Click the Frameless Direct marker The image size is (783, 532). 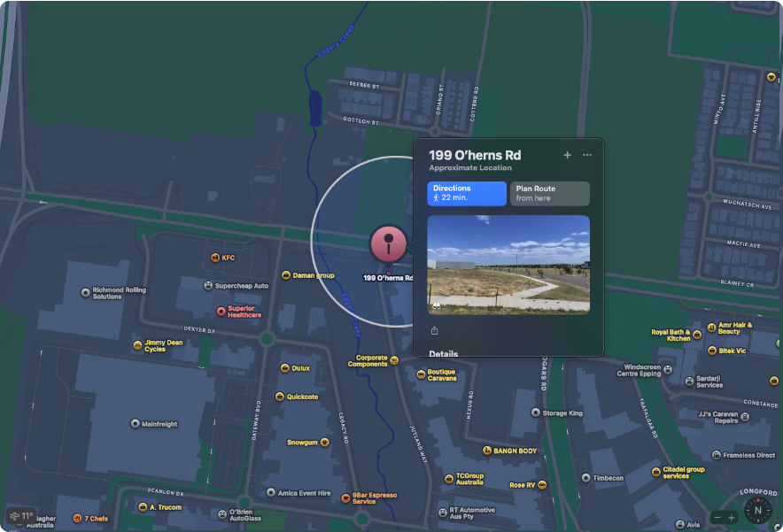[716, 455]
